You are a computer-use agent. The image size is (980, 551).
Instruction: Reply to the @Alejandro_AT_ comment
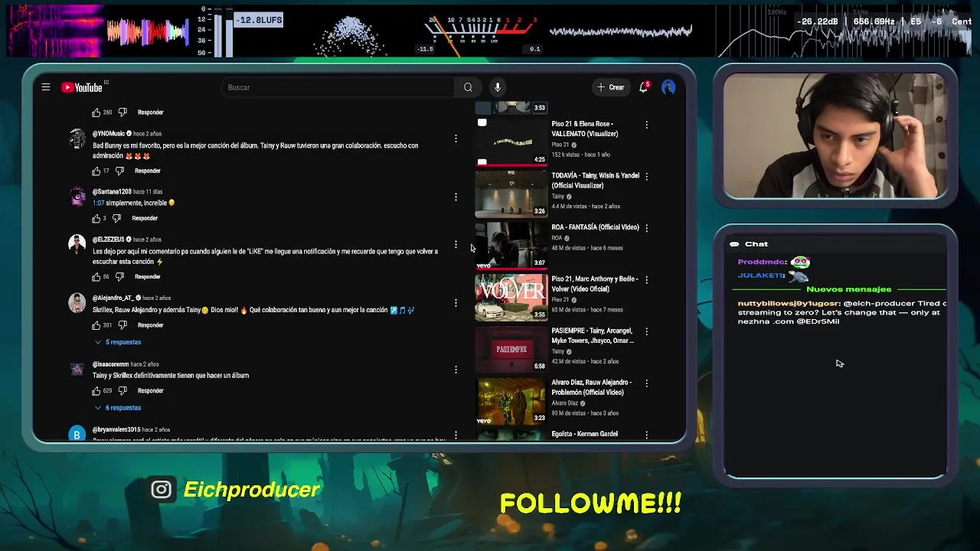click(x=151, y=325)
